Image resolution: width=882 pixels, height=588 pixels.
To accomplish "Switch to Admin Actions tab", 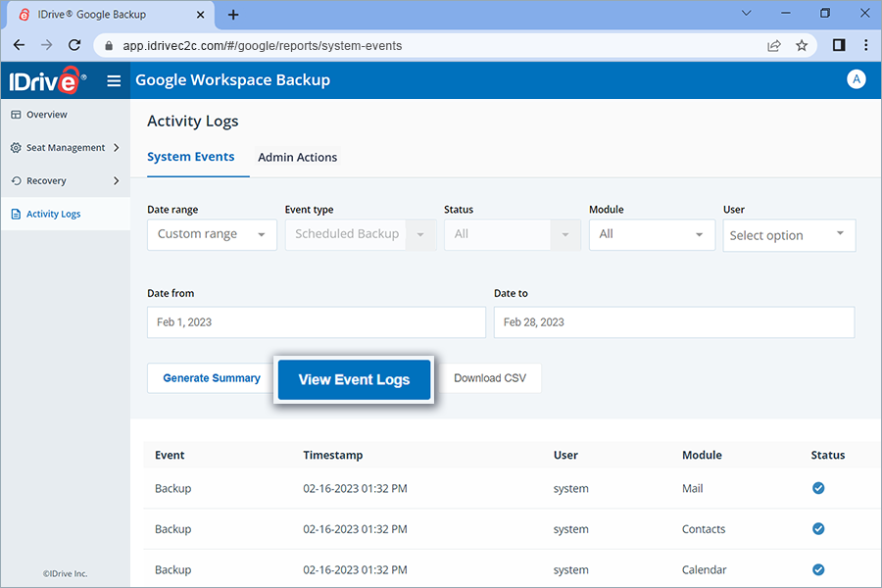I will pyautogui.click(x=298, y=158).
